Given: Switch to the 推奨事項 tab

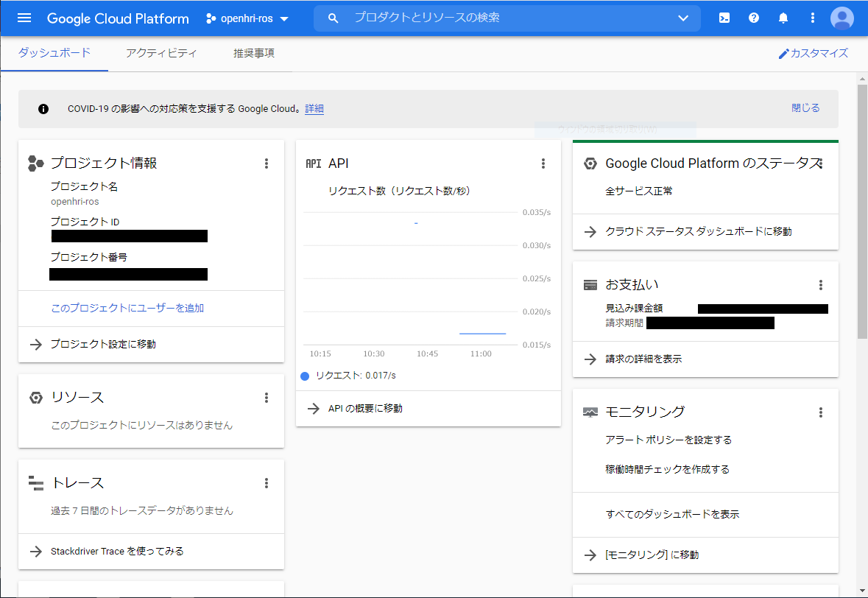Looking at the screenshot, I should click(x=253, y=53).
